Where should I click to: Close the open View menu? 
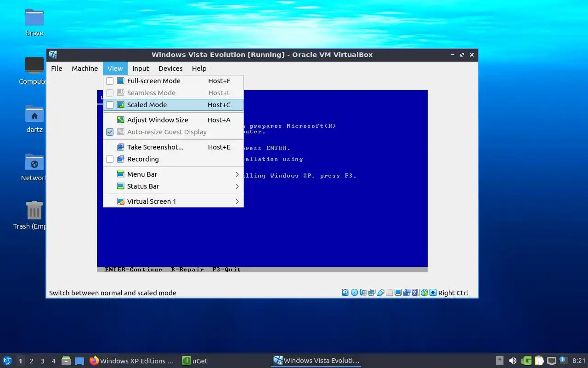point(115,69)
